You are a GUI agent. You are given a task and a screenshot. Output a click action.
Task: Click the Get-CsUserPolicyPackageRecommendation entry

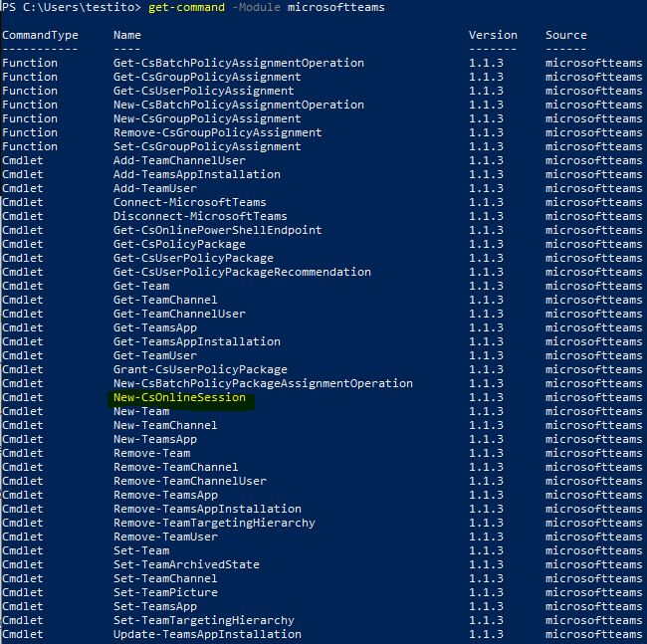[242, 273]
